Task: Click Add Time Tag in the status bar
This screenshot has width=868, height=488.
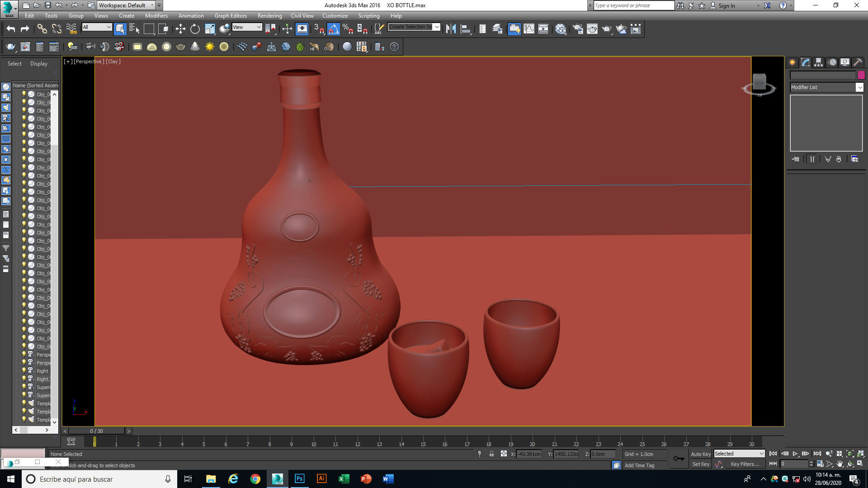Action: click(x=639, y=465)
